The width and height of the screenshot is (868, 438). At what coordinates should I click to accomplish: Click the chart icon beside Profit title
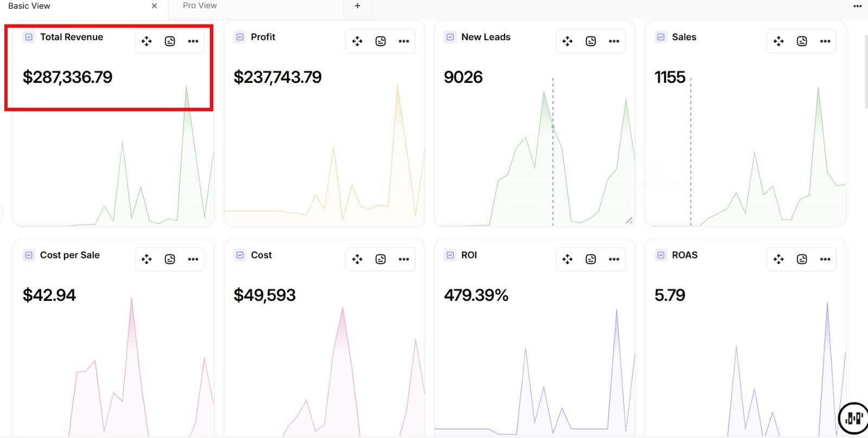[x=240, y=37]
